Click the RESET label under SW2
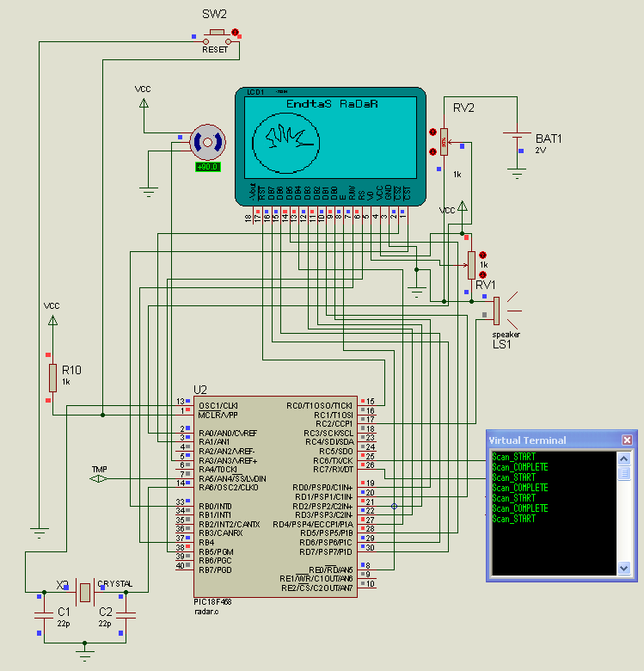The width and height of the screenshot is (644, 671). click(x=215, y=50)
